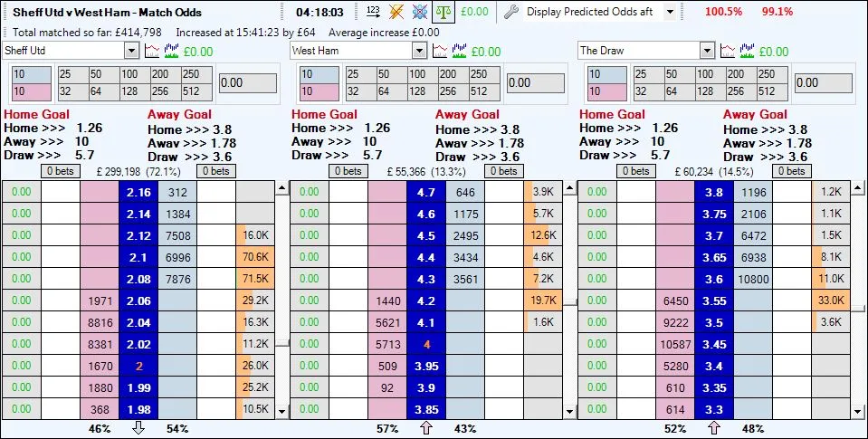Click up scroll arrow of Sheff Utd ladder

[281, 189]
